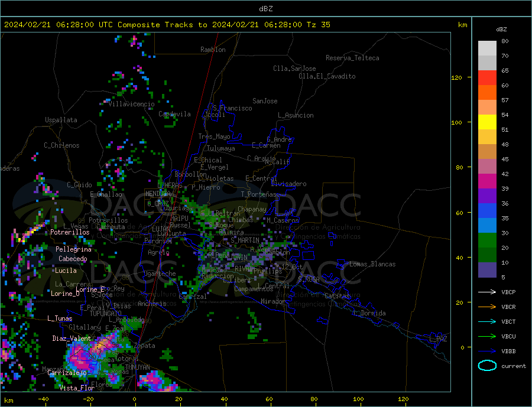Click the L_PAZ label

click(438, 339)
